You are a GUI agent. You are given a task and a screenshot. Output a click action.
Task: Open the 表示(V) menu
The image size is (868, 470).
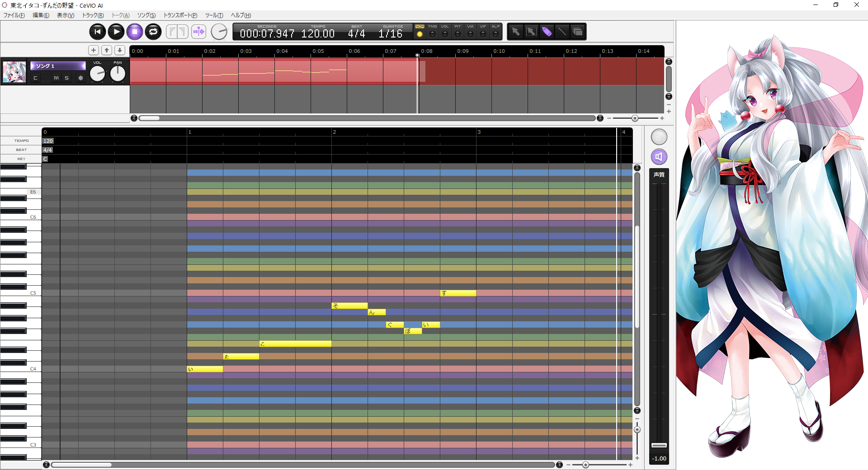click(x=66, y=15)
